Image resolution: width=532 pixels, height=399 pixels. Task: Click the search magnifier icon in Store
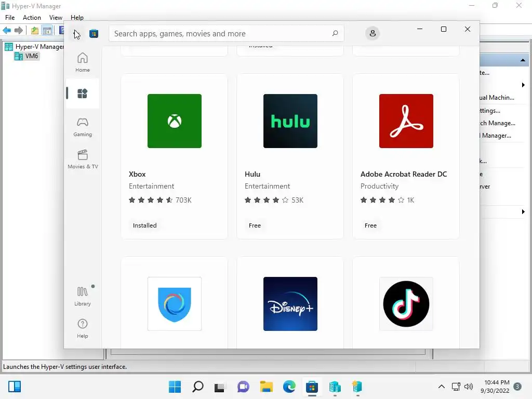point(335,33)
